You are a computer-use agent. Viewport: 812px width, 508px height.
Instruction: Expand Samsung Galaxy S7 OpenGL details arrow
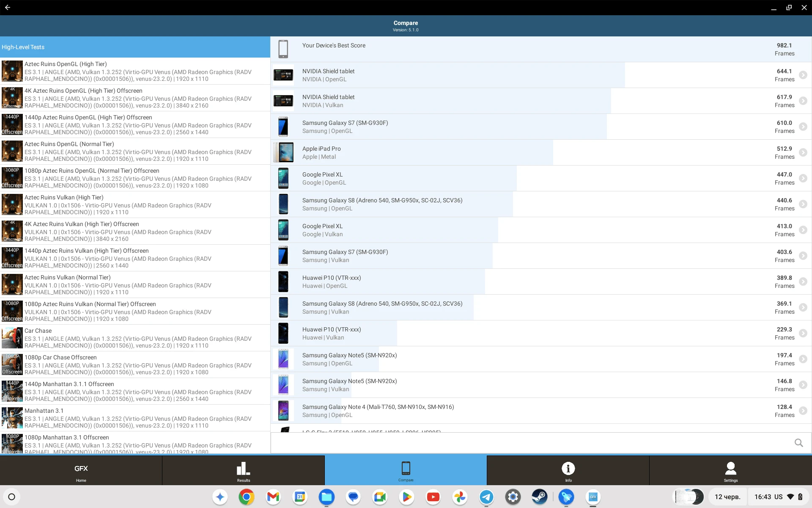(x=803, y=127)
